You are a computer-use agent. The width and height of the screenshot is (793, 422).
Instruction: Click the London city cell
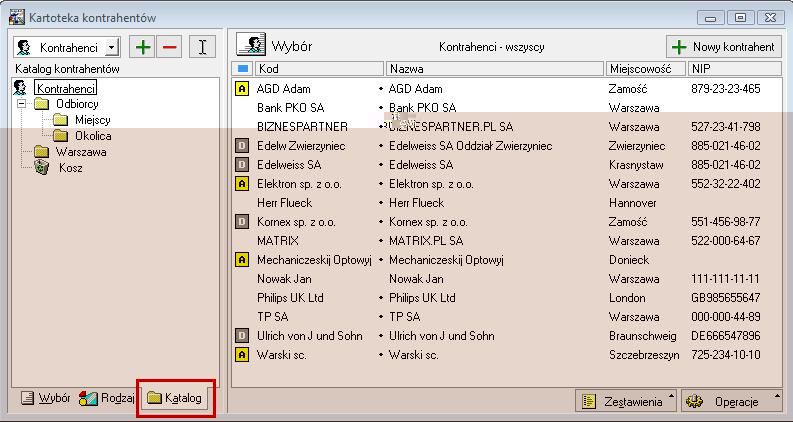[627, 298]
